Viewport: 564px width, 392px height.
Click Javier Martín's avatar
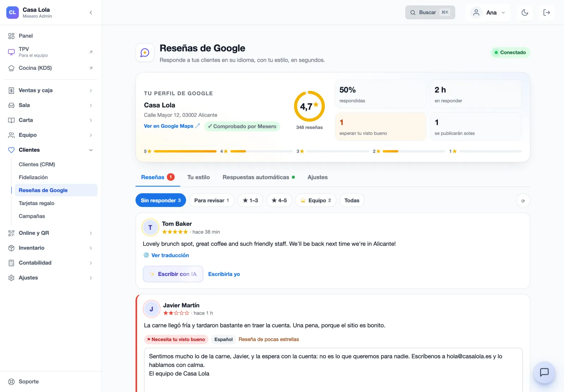(x=151, y=309)
